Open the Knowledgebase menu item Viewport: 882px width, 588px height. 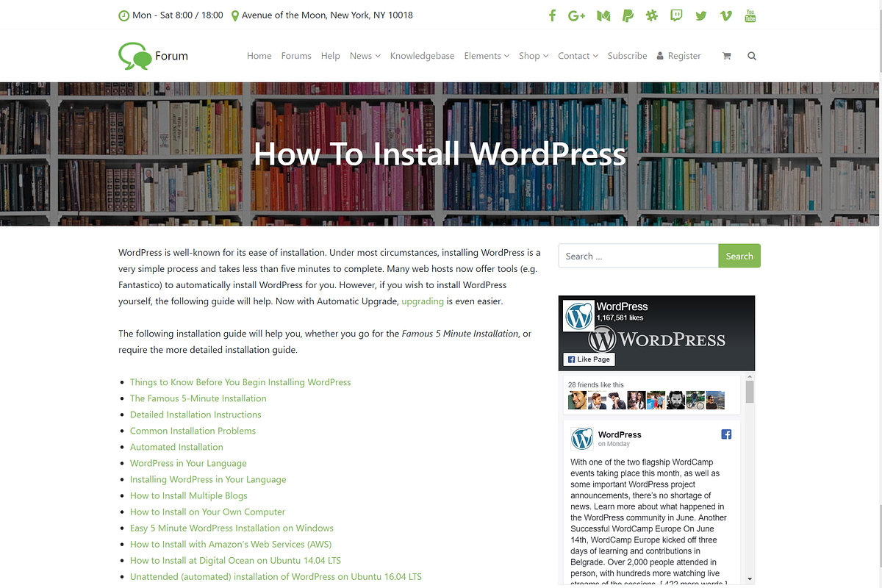tap(422, 56)
